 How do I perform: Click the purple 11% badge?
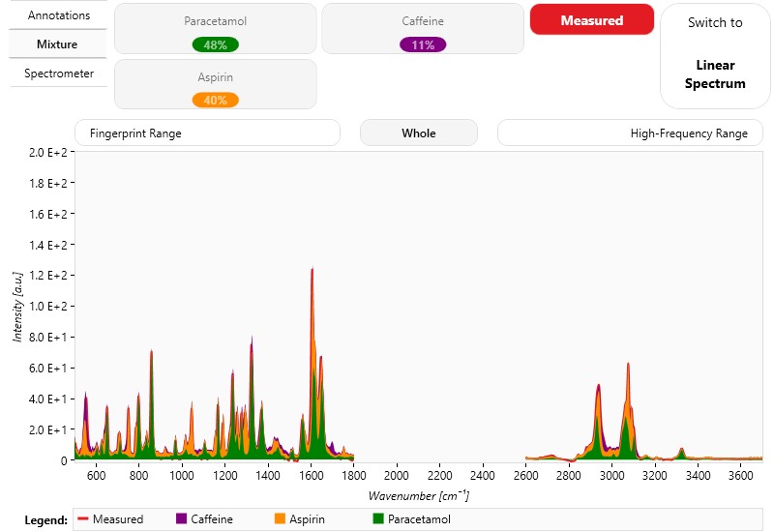click(x=423, y=44)
